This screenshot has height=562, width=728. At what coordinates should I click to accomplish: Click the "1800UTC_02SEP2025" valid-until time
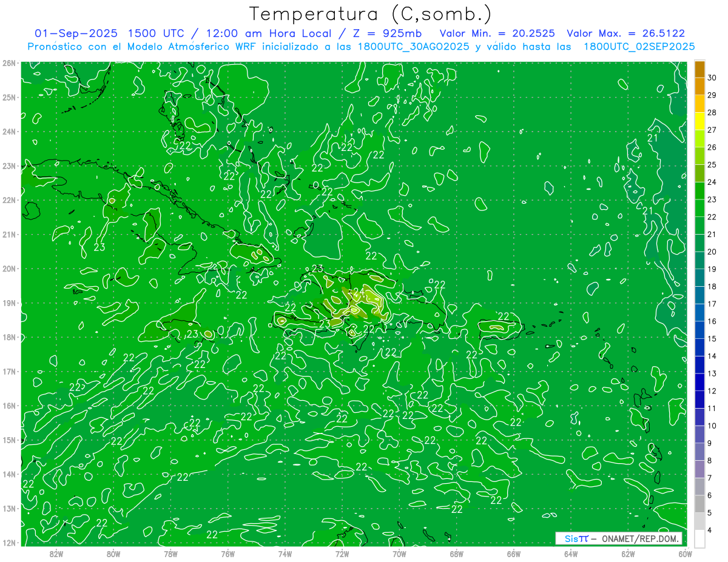pyautogui.click(x=639, y=46)
